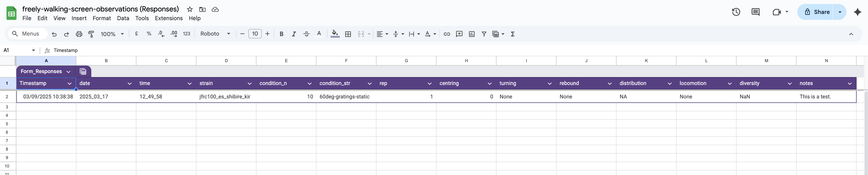Open the View menu
The image size is (868, 175).
pyautogui.click(x=59, y=18)
